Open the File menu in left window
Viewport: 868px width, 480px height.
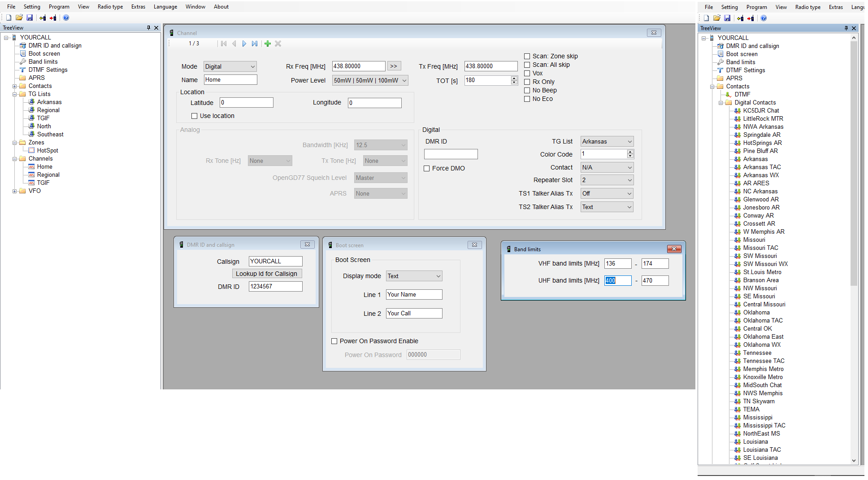point(11,7)
